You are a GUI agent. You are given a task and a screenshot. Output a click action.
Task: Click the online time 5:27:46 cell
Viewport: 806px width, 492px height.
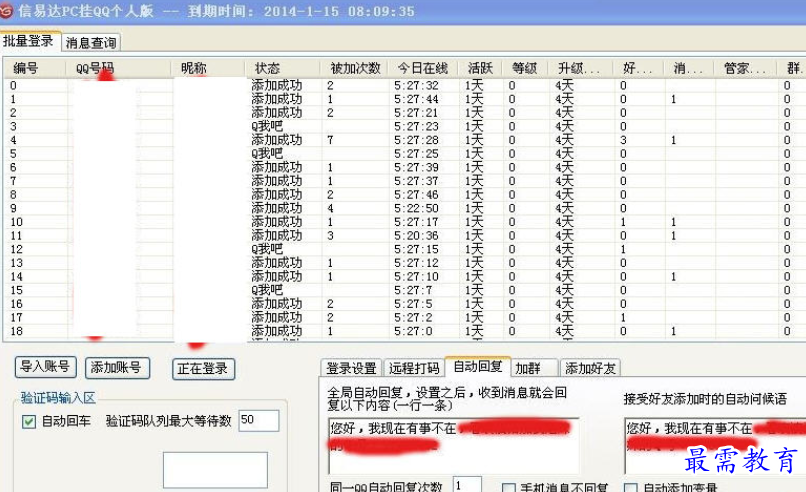pyautogui.click(x=416, y=194)
